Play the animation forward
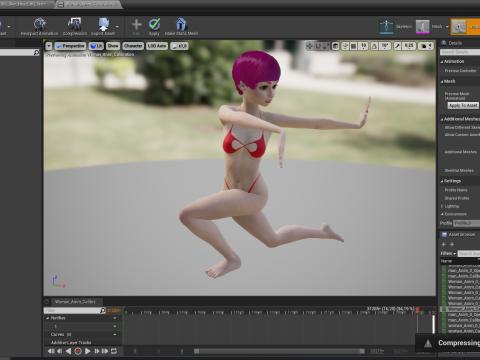The image size is (480, 360). point(88,351)
